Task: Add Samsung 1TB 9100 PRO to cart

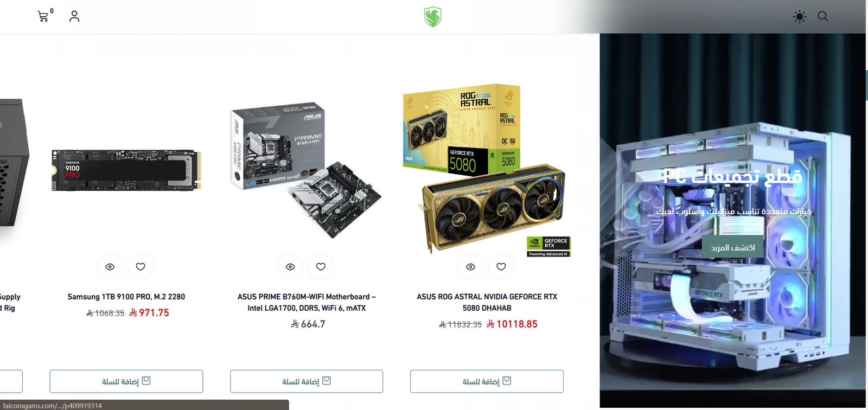Action: (126, 381)
